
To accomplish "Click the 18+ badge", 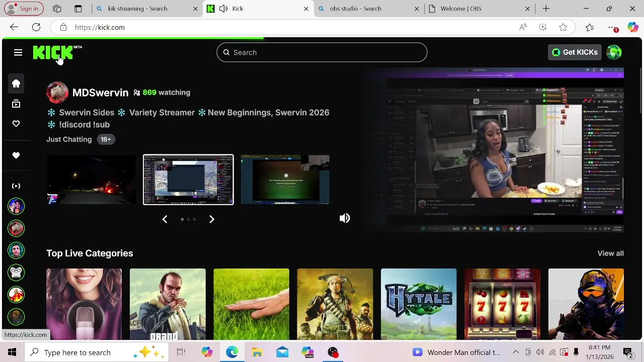I will (x=106, y=139).
